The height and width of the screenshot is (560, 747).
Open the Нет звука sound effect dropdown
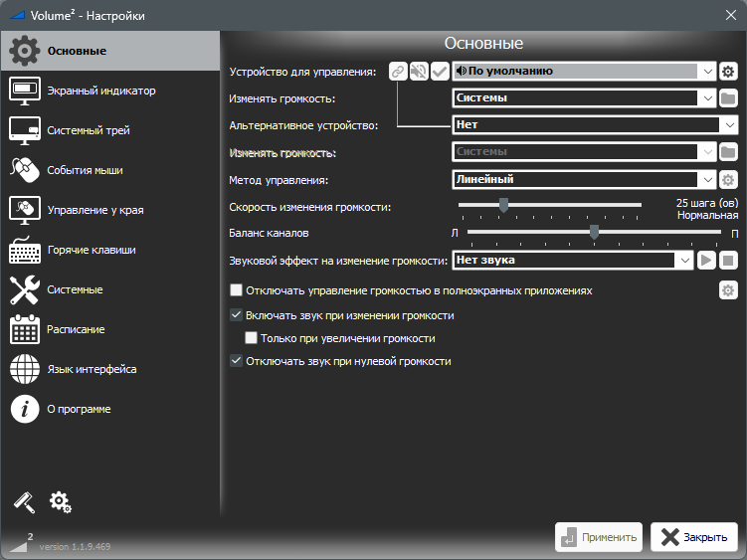pyautogui.click(x=573, y=261)
